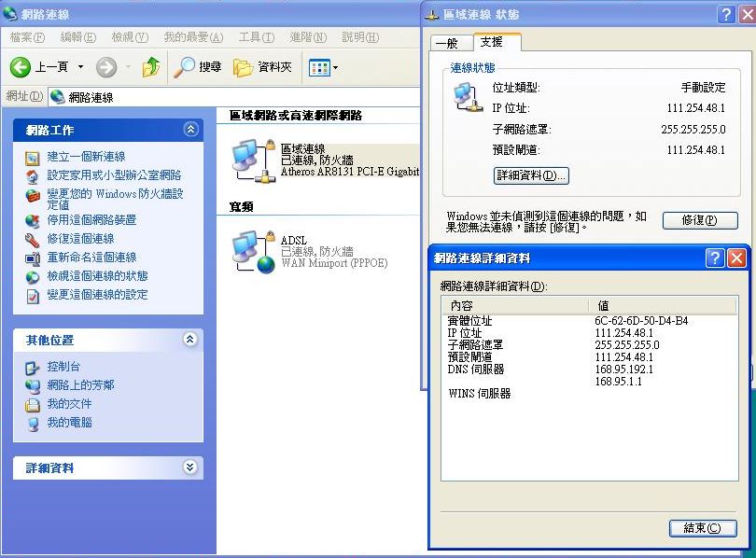Open the 說明(H) menu

360,37
